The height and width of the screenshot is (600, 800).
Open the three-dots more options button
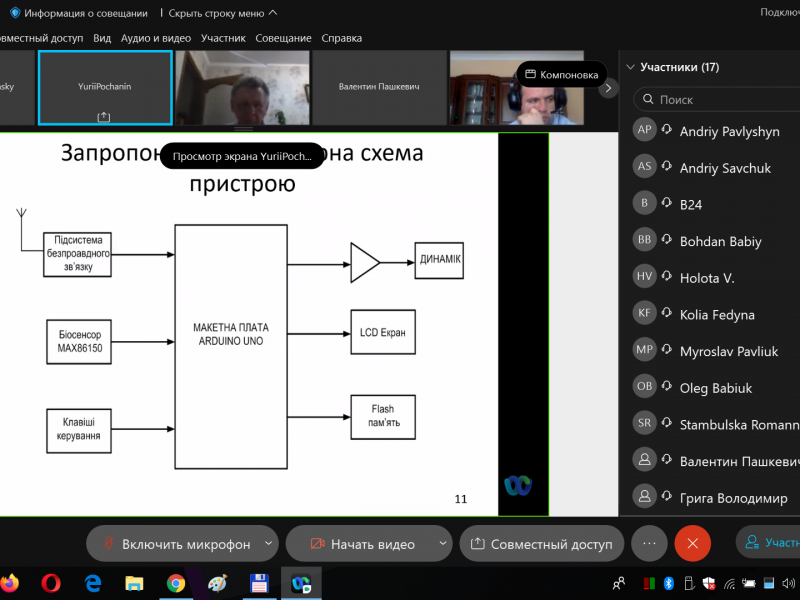[649, 544]
